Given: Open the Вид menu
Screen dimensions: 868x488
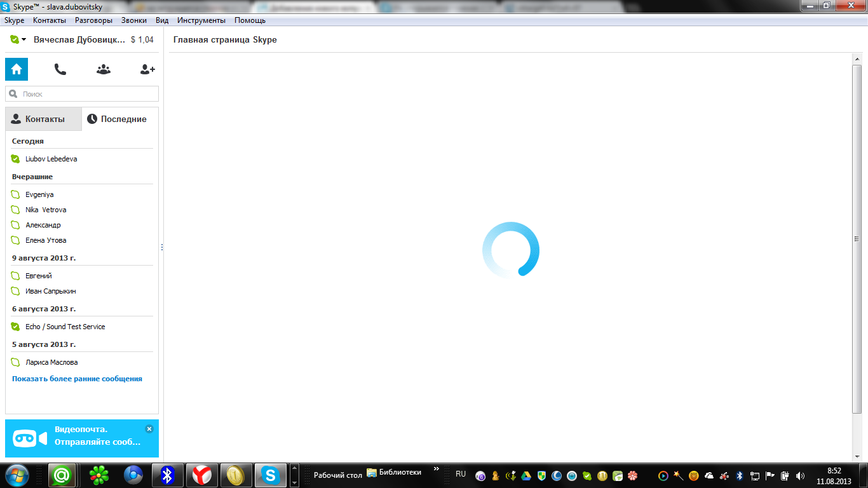Looking at the screenshot, I should [x=162, y=20].
